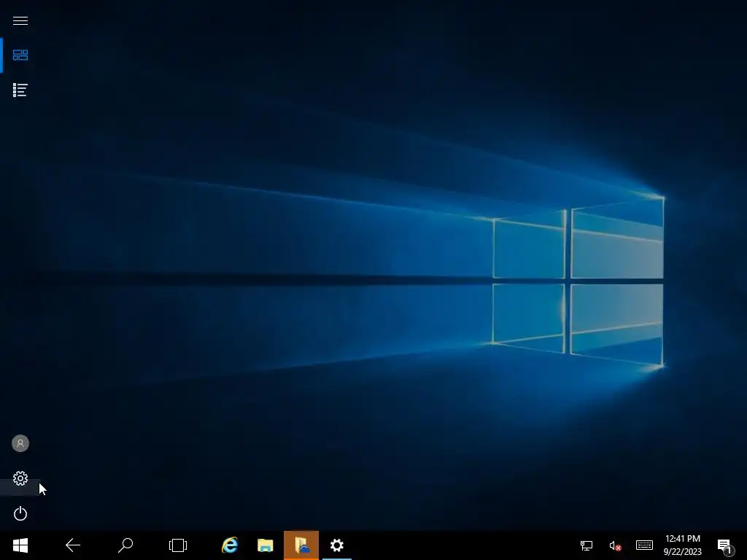Switch to the running Settings app on the taskbar

pyautogui.click(x=337, y=545)
